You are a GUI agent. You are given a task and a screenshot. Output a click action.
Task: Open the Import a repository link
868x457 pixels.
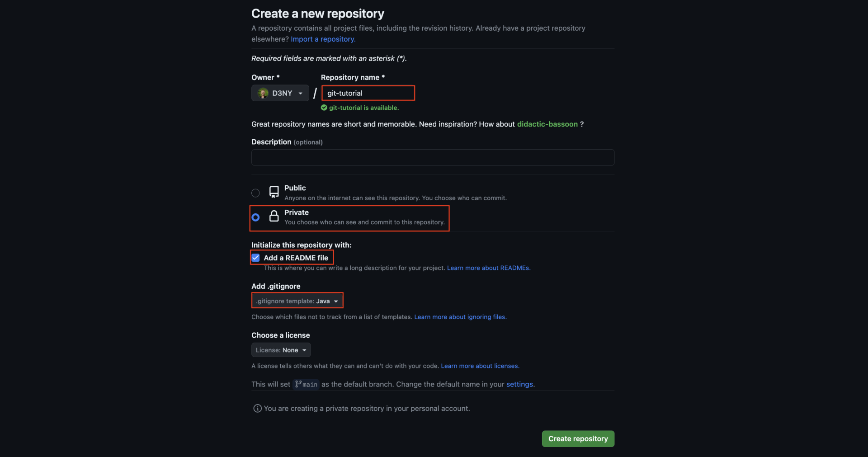click(323, 39)
